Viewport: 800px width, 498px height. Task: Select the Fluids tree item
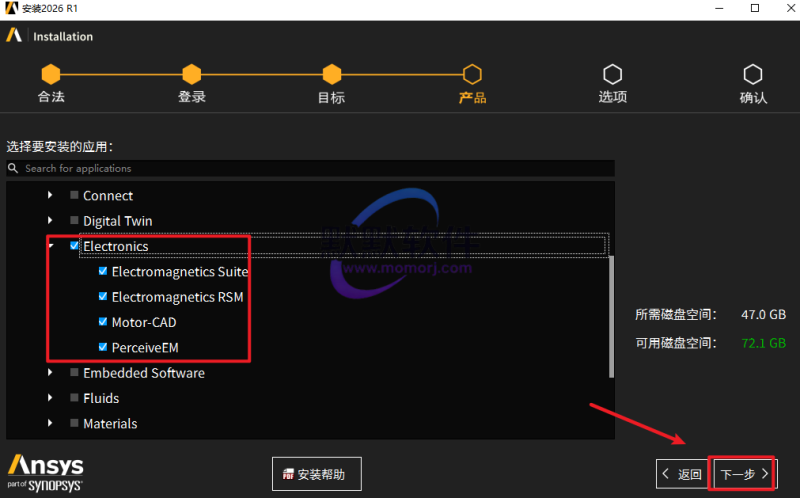click(x=103, y=398)
